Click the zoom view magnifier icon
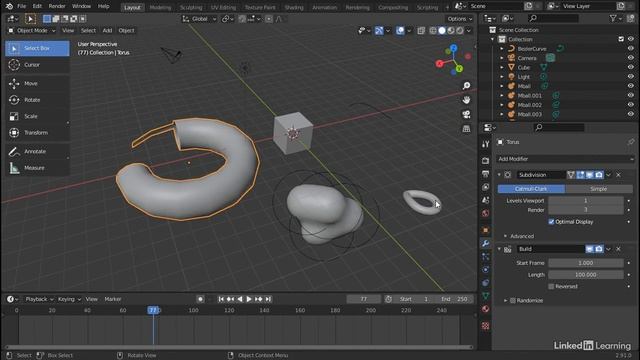640x360 pixels. click(x=466, y=86)
